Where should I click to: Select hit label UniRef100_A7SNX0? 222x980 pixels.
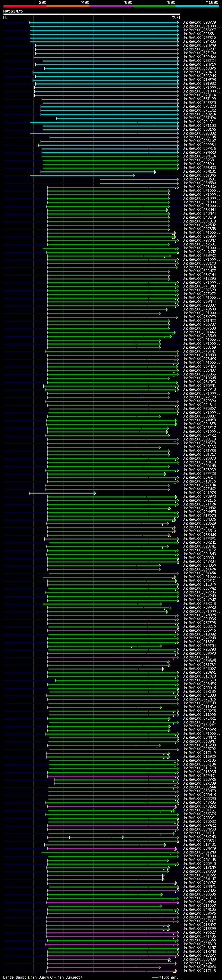[x=199, y=187]
